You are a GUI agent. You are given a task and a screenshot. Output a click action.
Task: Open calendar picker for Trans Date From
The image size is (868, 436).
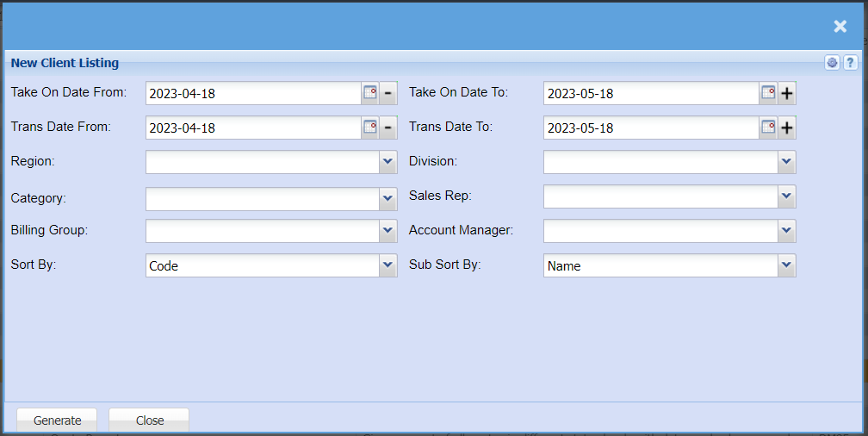[x=370, y=128]
